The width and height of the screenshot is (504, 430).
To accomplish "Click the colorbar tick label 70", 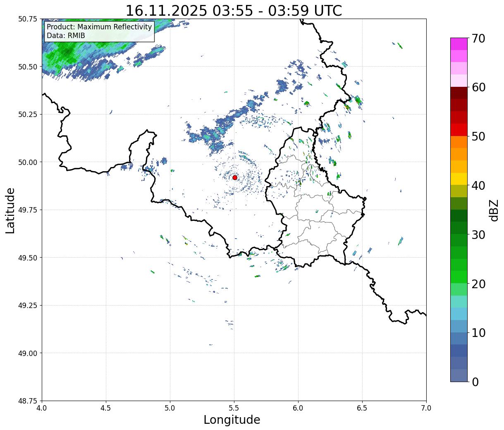I will (x=478, y=38).
